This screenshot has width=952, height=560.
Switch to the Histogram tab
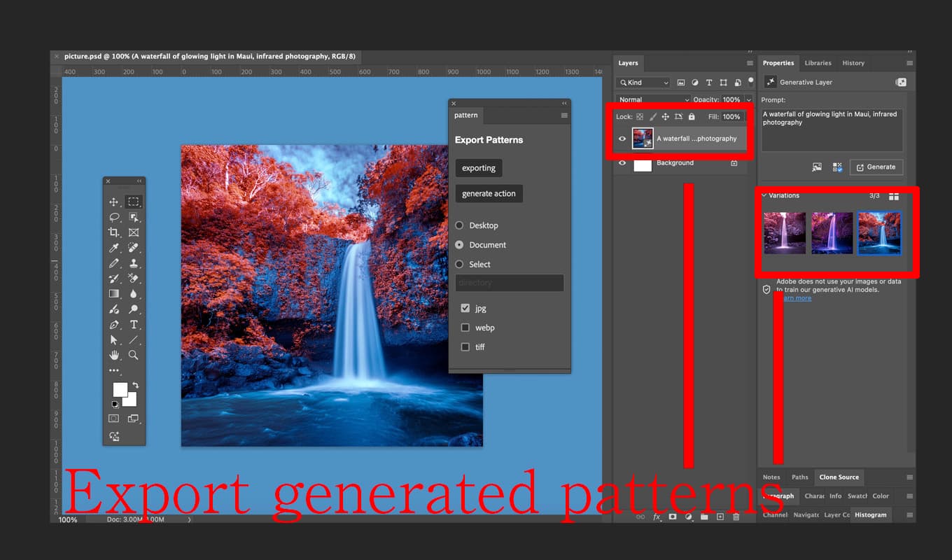pos(871,514)
